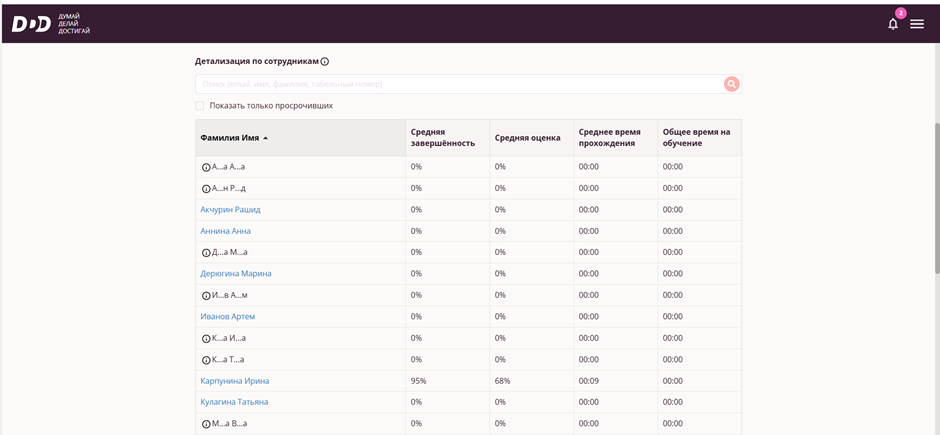Click info icon next to А...а А...а
The image size is (940, 435).
(206, 167)
